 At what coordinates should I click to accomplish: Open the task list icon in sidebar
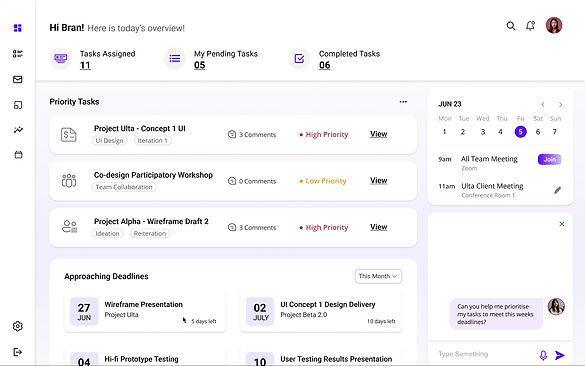click(18, 54)
